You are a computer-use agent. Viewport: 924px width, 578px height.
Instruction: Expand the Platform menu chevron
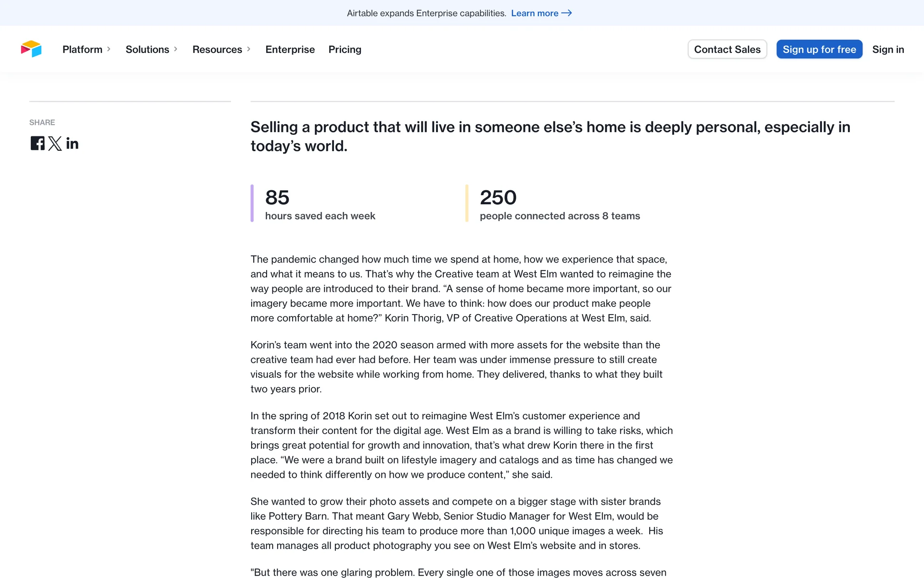tap(109, 49)
